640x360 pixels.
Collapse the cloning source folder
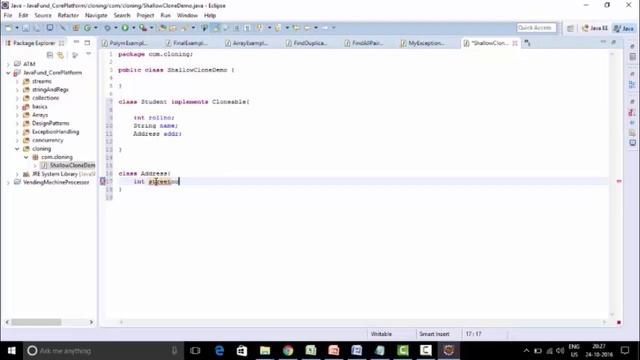point(17,149)
